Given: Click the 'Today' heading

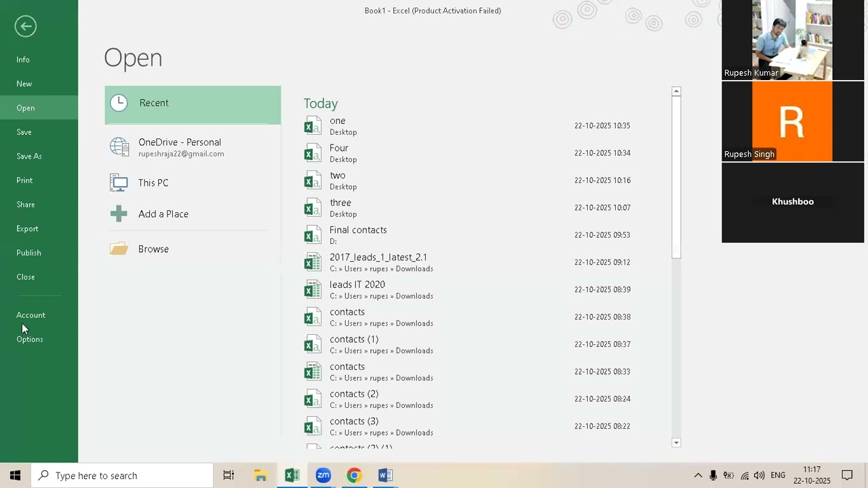Looking at the screenshot, I should [x=321, y=103].
